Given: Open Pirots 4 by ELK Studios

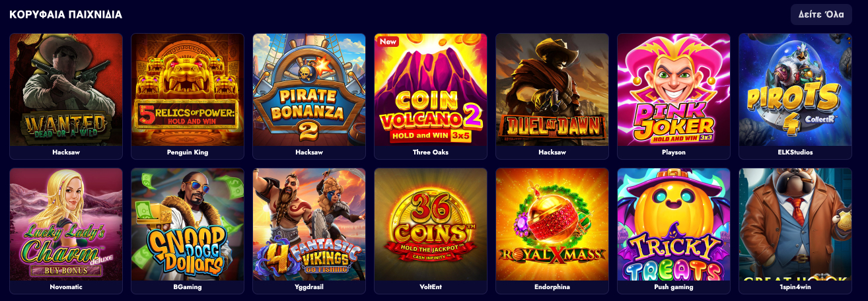Looking at the screenshot, I should coord(795,90).
